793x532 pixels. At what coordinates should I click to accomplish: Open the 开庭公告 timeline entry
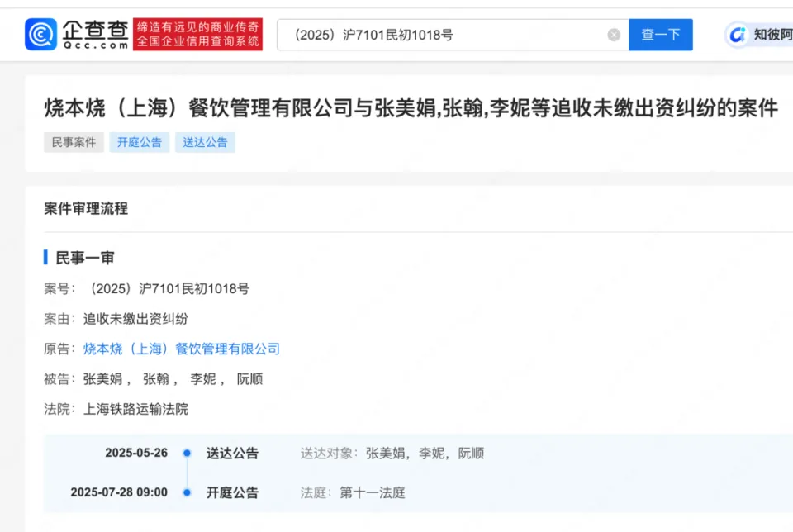point(232,493)
